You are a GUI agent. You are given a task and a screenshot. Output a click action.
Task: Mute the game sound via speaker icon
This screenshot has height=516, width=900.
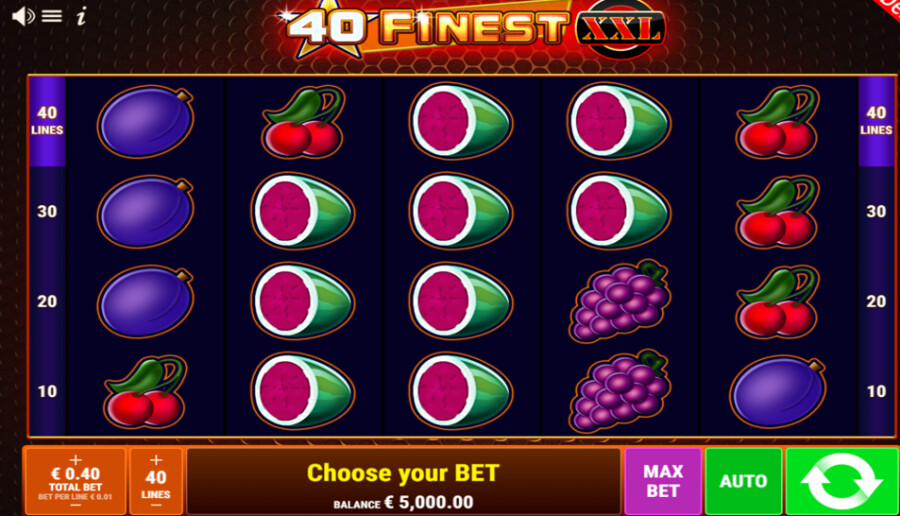pyautogui.click(x=22, y=17)
